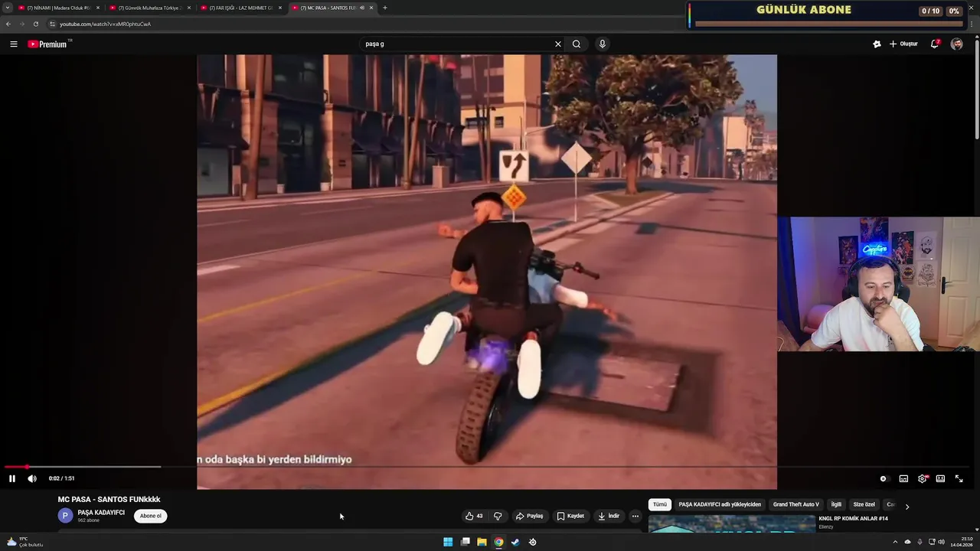Subscribe with the Abone ol button
The image size is (980, 551).
click(151, 516)
